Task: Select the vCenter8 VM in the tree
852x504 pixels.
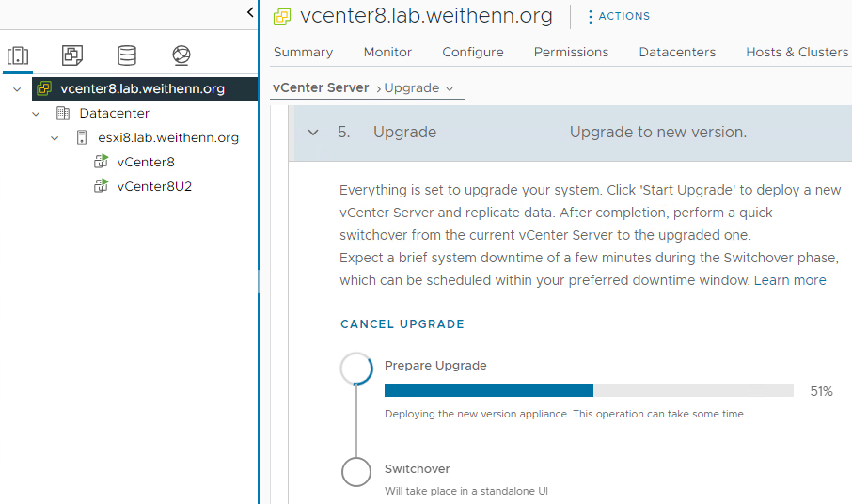Action: [145, 162]
